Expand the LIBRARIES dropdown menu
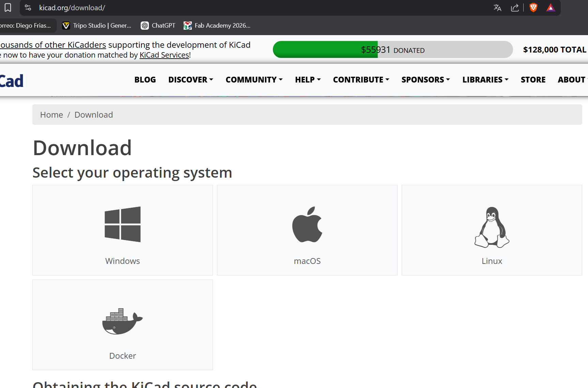 (485, 80)
